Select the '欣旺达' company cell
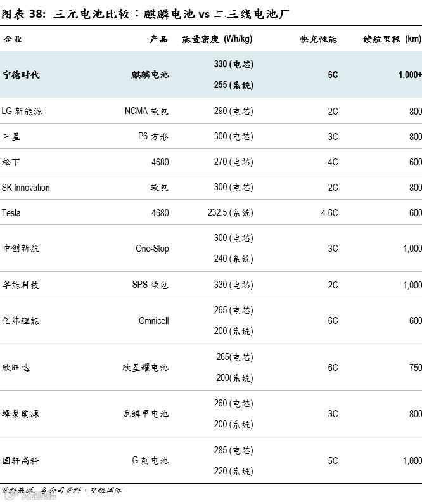 pyautogui.click(x=16, y=368)
